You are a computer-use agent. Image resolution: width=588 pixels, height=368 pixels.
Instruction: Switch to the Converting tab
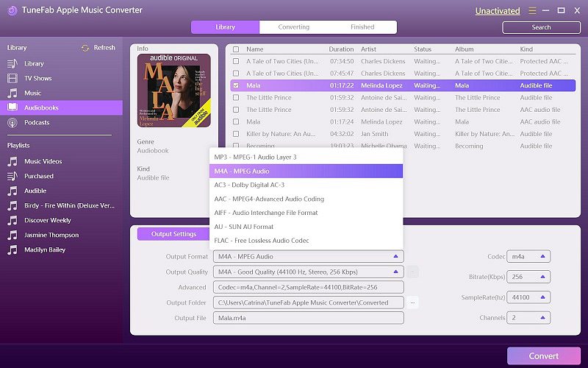pyautogui.click(x=294, y=27)
